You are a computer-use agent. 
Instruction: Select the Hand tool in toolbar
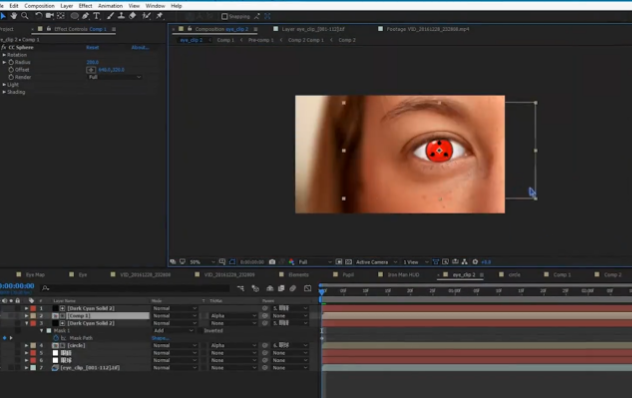pyautogui.click(x=14, y=16)
